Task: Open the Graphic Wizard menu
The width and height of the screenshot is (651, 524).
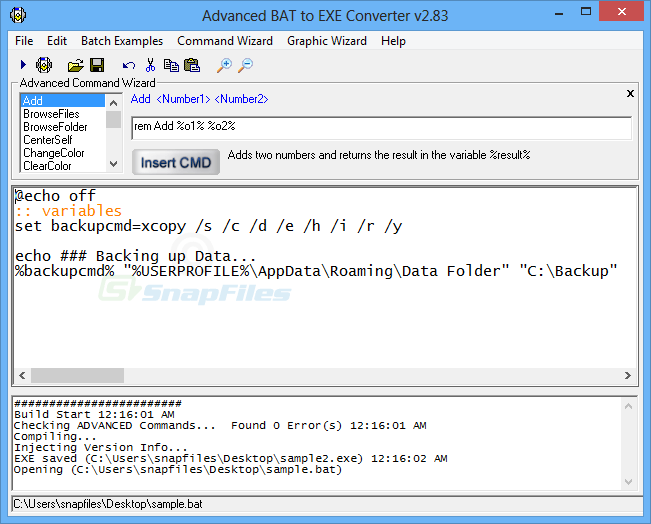Action: click(x=327, y=41)
